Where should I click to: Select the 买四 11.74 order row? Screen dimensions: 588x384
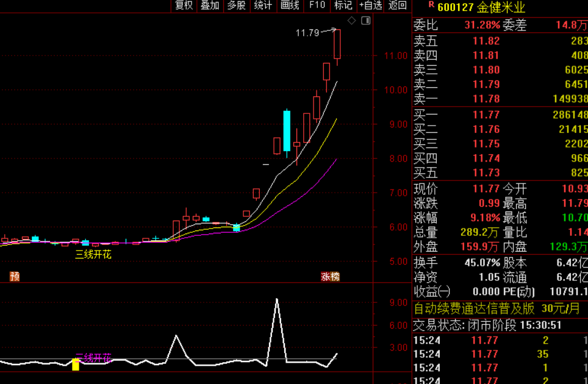(x=500, y=158)
